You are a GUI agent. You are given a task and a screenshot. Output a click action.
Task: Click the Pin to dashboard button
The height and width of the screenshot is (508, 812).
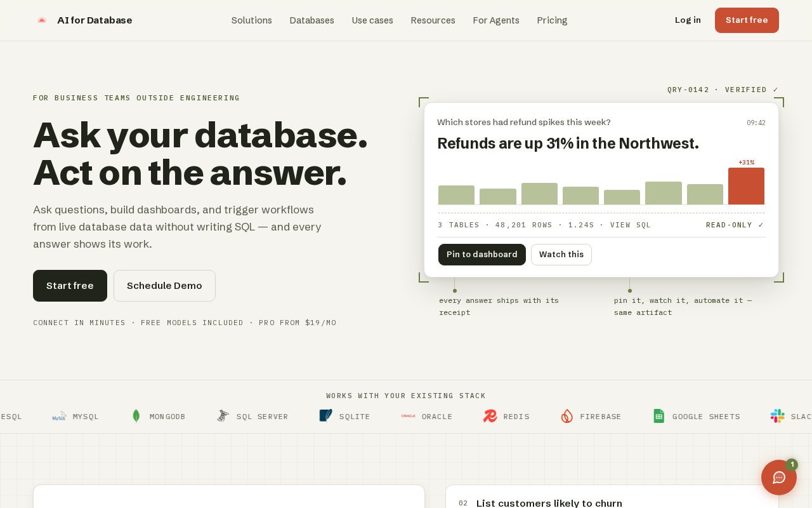[482, 255]
